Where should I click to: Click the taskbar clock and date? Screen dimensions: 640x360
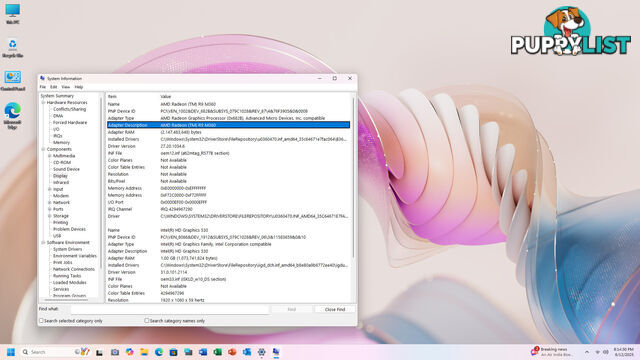(624, 352)
